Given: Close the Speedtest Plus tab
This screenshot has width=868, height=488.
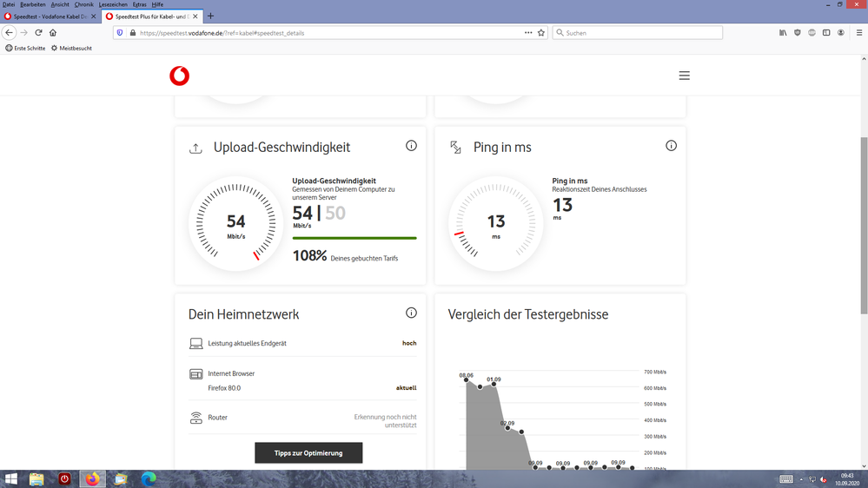Looking at the screenshot, I should 195,16.
